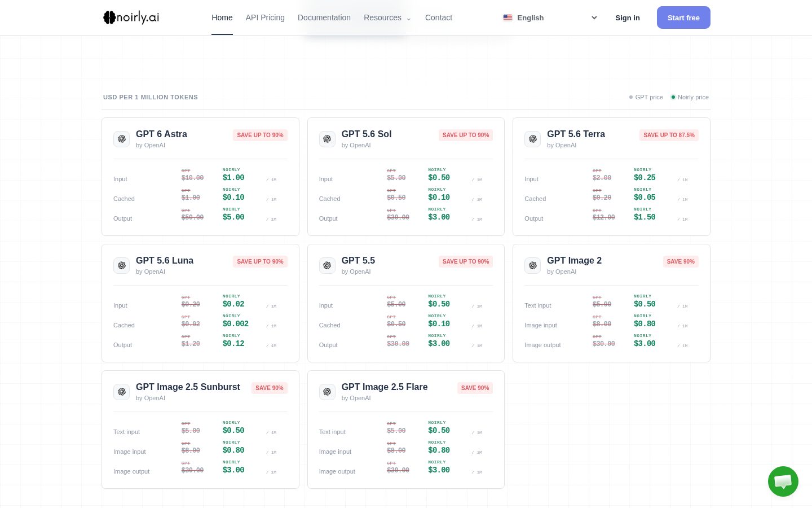
Task: Click the GPT 6 Astra title
Action: [x=161, y=134]
